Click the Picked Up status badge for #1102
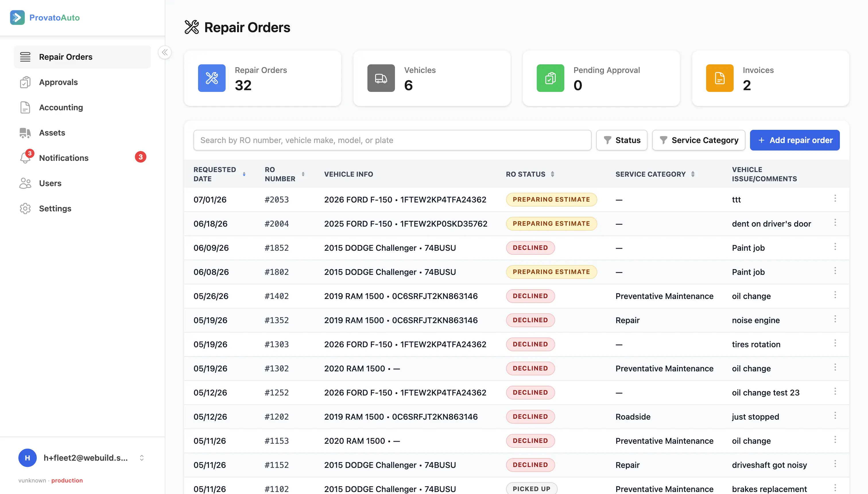 531,489
